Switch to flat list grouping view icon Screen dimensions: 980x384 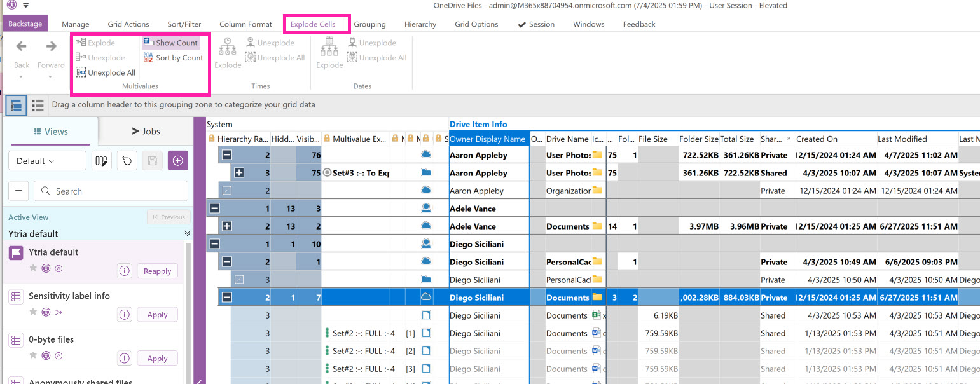pos(38,106)
